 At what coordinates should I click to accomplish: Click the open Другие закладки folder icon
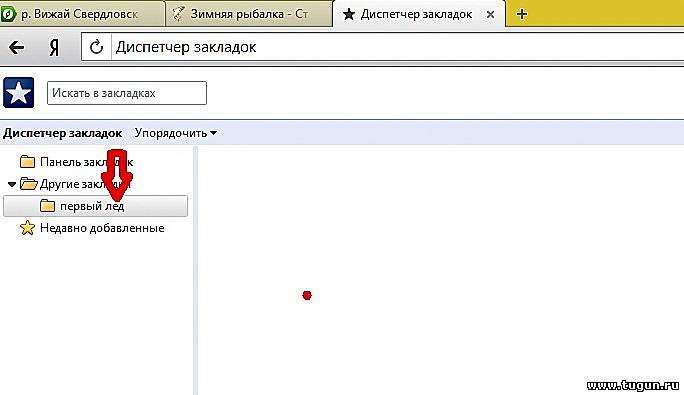coord(29,184)
